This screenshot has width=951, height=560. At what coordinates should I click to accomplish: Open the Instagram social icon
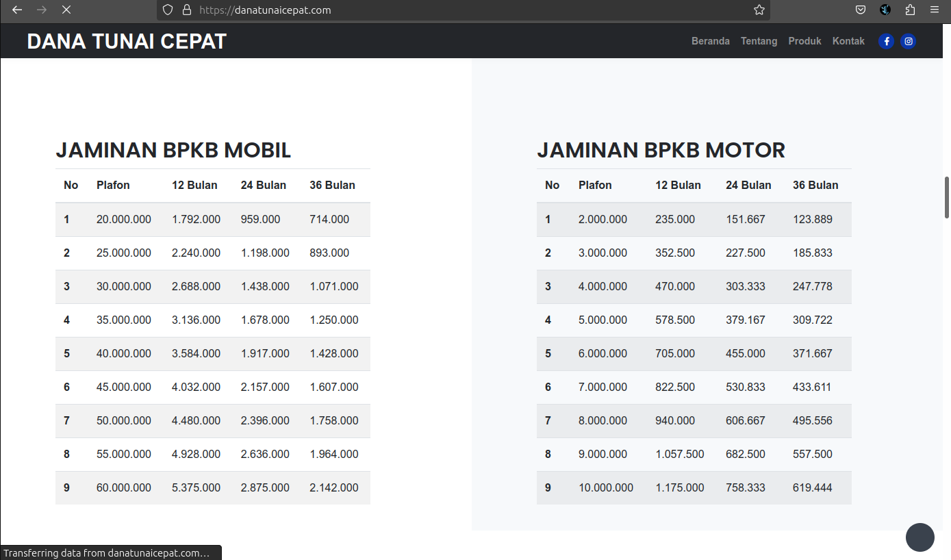coord(908,41)
